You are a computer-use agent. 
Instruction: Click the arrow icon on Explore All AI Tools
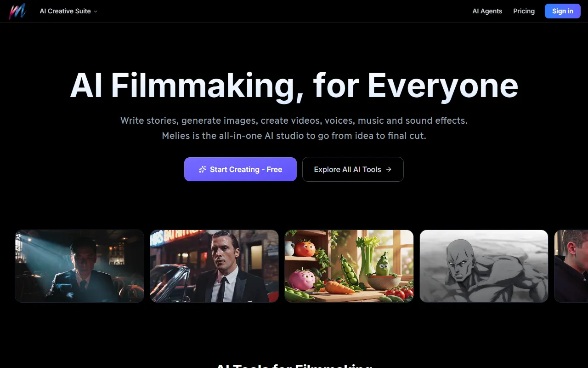[x=389, y=169]
